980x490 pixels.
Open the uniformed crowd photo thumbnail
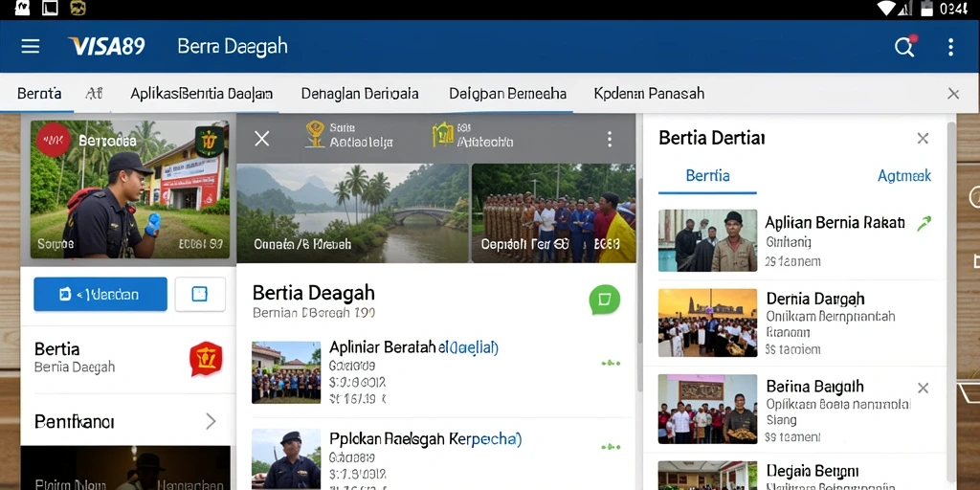[554, 213]
